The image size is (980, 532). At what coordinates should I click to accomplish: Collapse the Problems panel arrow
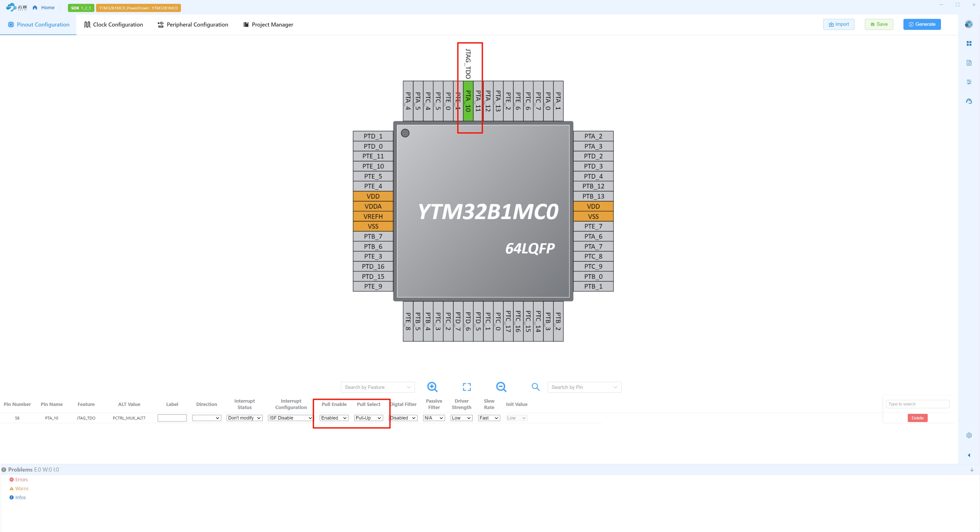(x=972, y=470)
